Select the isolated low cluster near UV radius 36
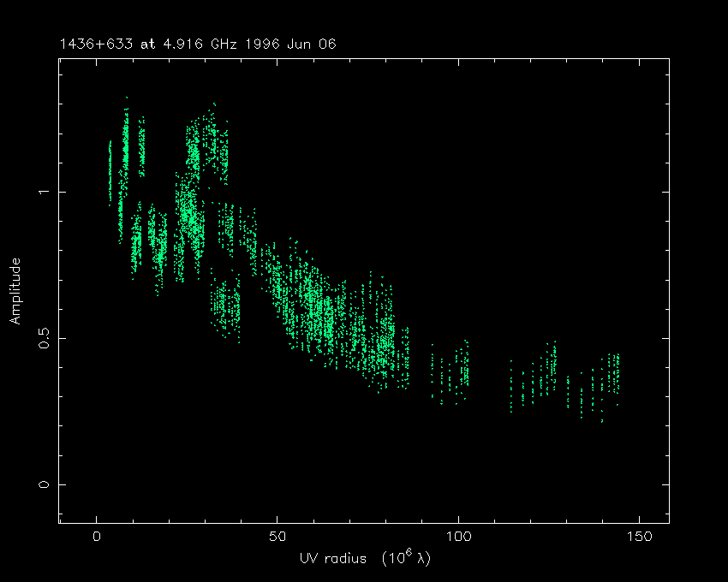This screenshot has width=728, height=582. pyautogui.click(x=227, y=304)
